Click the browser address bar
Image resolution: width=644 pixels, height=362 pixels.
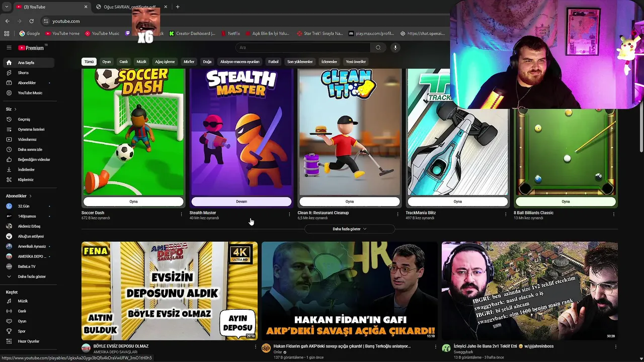point(242,21)
